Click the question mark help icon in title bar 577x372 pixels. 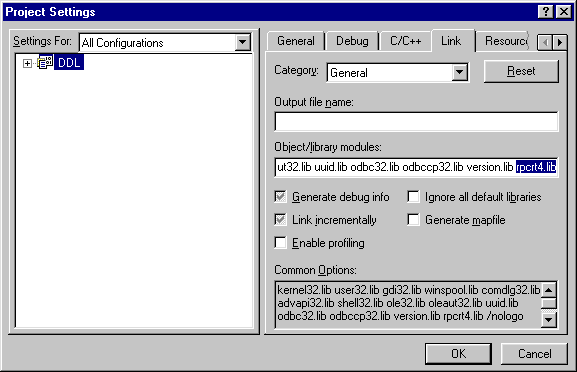coord(546,12)
